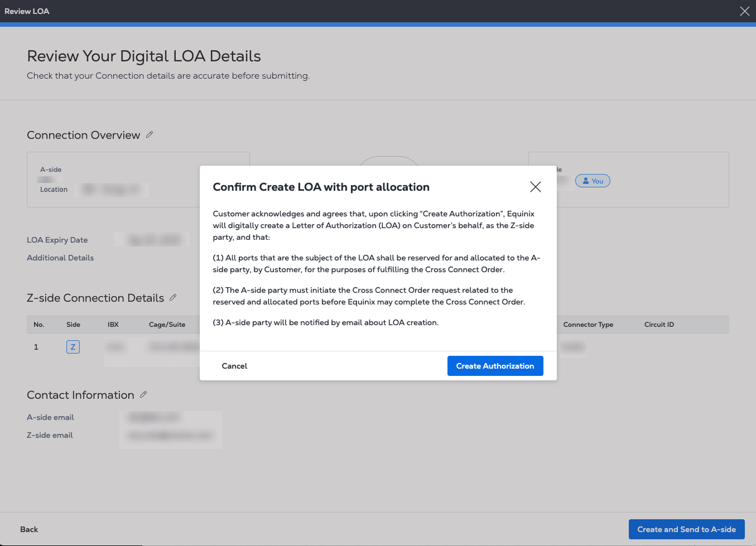Viewport: 756px width, 546px height.
Task: Go Back from the review page
Action: click(x=29, y=529)
